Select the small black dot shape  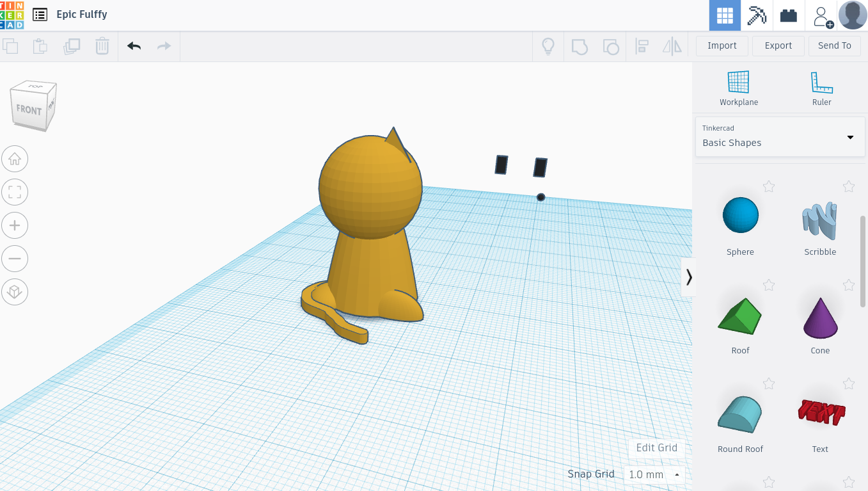coord(541,197)
